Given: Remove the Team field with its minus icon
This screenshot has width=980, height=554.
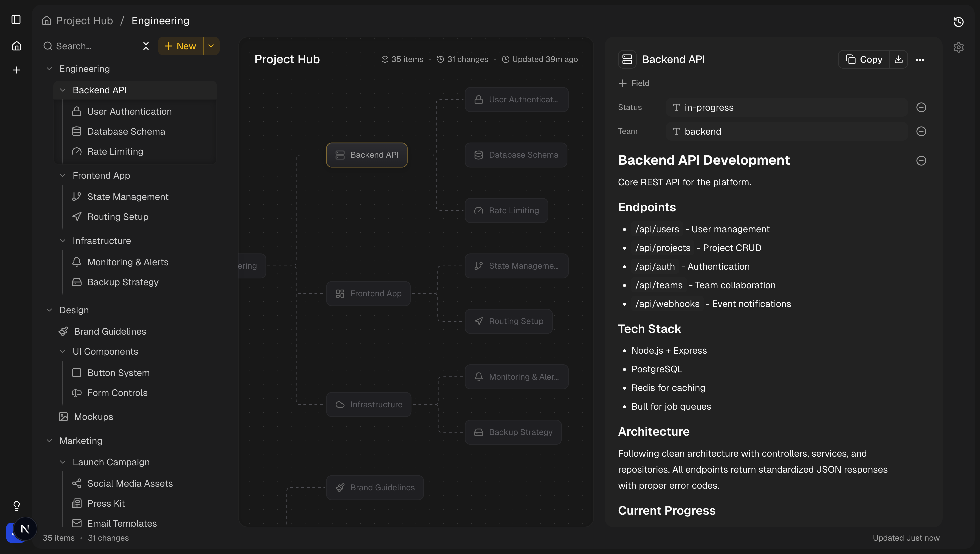Looking at the screenshot, I should pyautogui.click(x=921, y=131).
